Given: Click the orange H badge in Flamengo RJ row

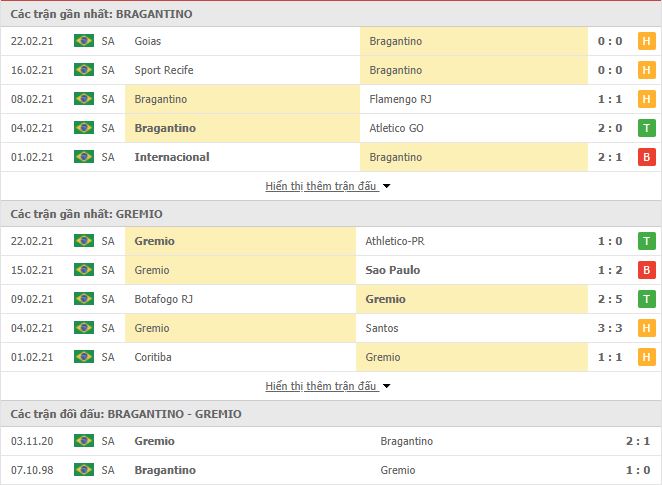Looking at the screenshot, I should (x=646, y=99).
